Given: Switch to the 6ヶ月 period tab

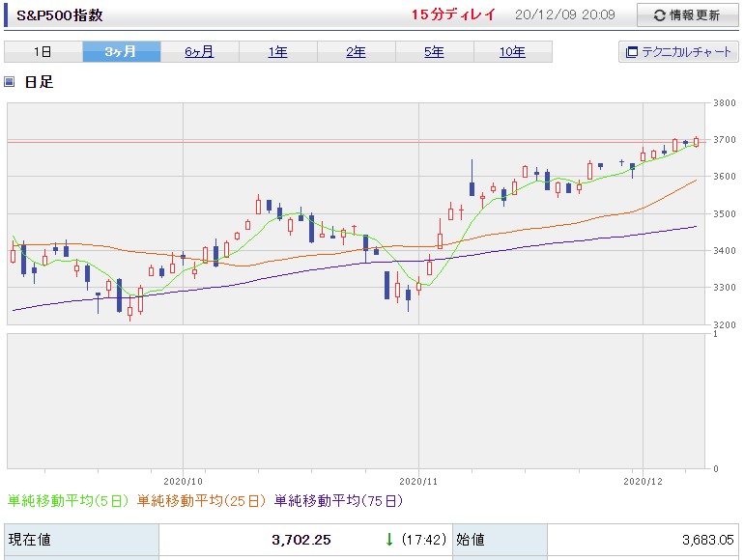Looking at the screenshot, I should tap(200, 52).
